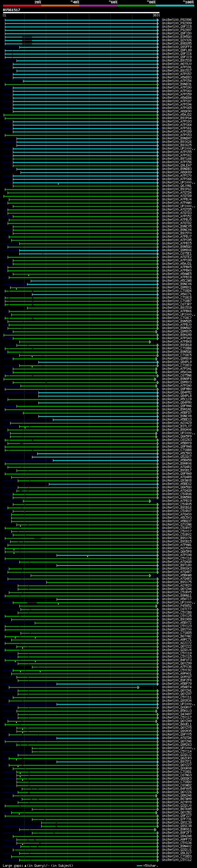Screen dimensions: 197x868
Task: Click the red 20% identity color segment
Action: (22, 6)
